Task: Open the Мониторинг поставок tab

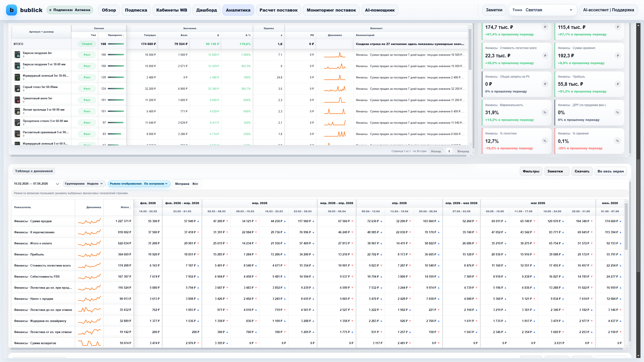Action: click(x=331, y=10)
